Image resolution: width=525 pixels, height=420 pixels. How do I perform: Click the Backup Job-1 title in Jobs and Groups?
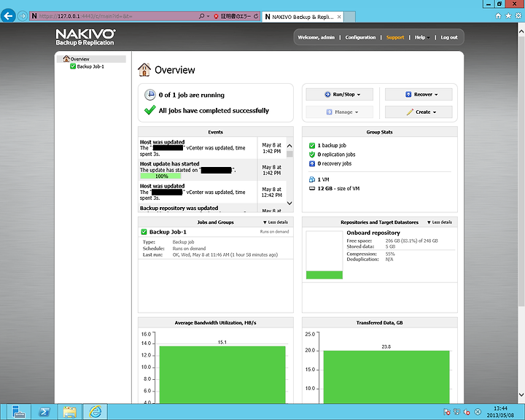(168, 232)
